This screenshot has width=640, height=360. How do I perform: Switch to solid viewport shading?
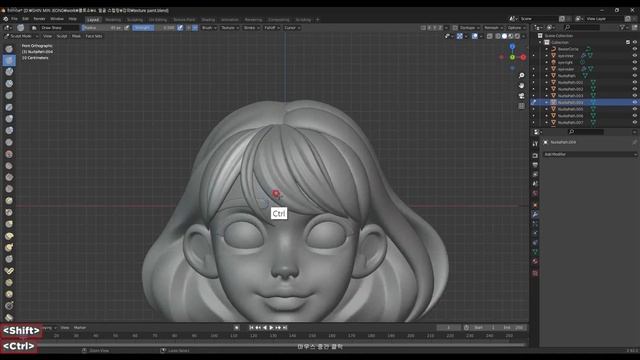[x=504, y=36]
